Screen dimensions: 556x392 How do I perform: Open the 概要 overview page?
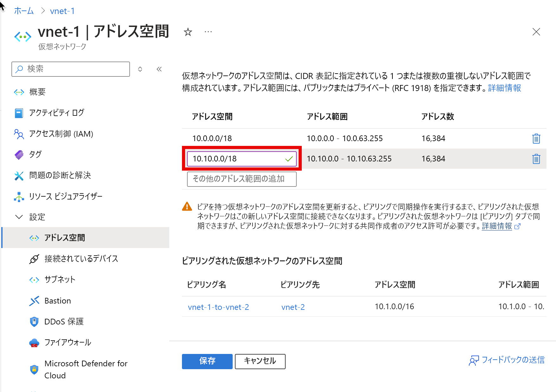[x=38, y=92]
